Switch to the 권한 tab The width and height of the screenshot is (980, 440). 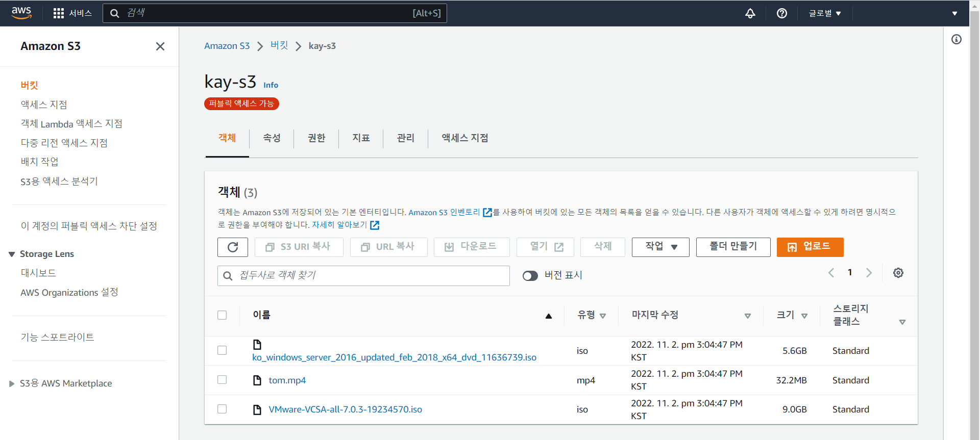click(x=316, y=138)
